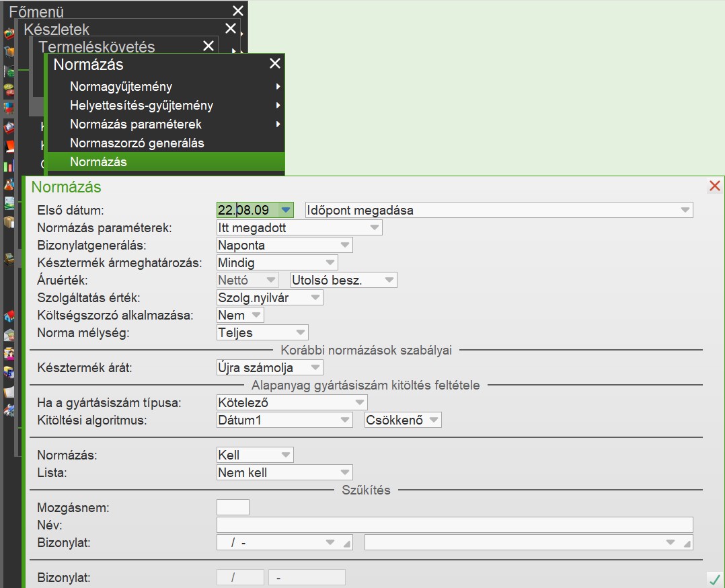Click the Mozgásnem input field
Screen dimensions: 725x588
click(x=233, y=507)
